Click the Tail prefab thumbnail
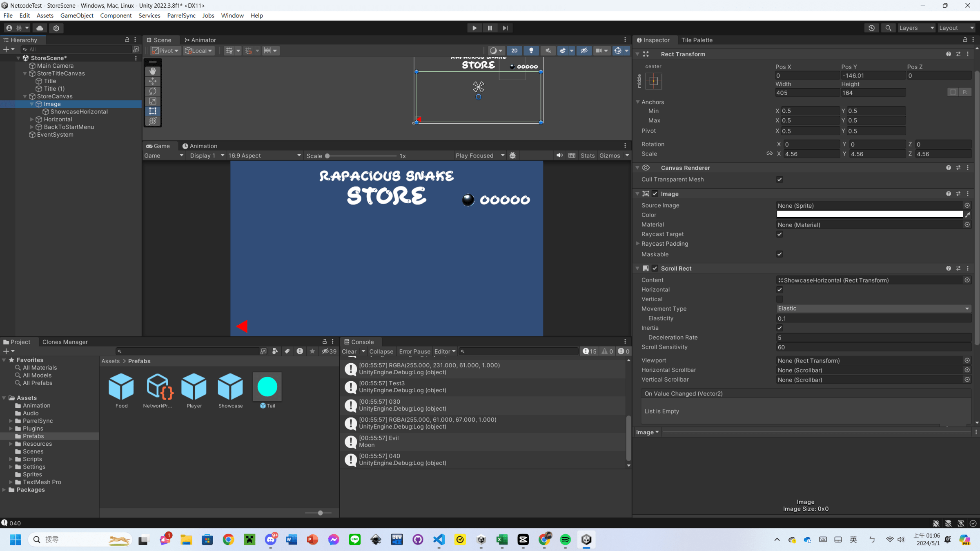The height and width of the screenshot is (551, 980). pyautogui.click(x=267, y=387)
